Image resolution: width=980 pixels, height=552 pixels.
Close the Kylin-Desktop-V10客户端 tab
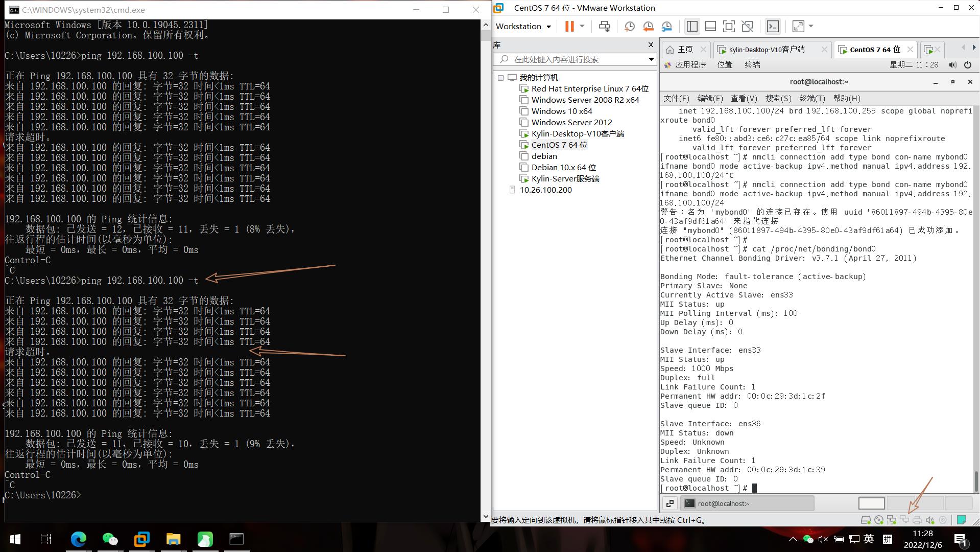point(824,50)
